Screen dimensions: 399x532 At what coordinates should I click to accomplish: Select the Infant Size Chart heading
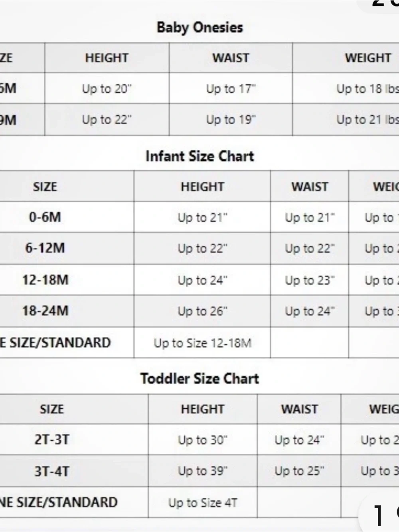pos(199,156)
